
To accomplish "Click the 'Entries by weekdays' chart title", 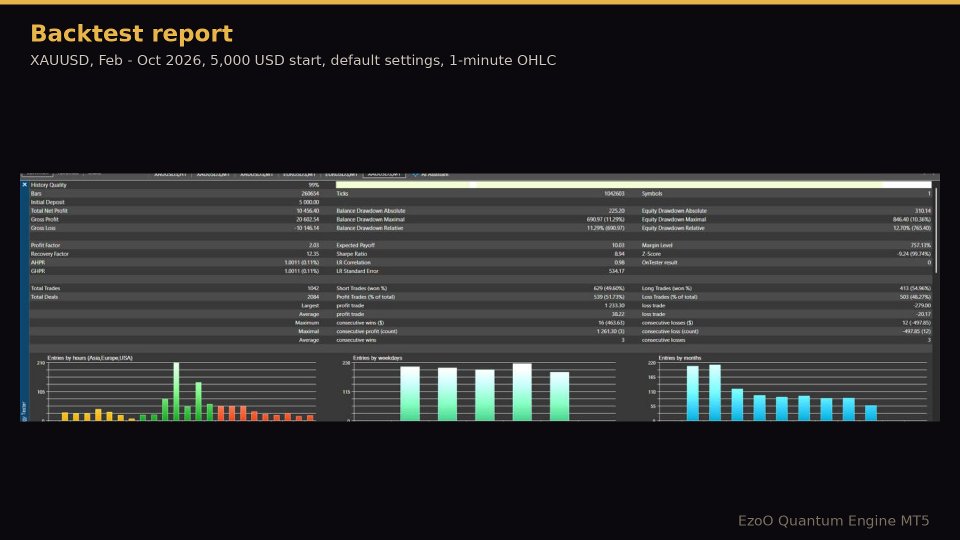I will [378, 358].
